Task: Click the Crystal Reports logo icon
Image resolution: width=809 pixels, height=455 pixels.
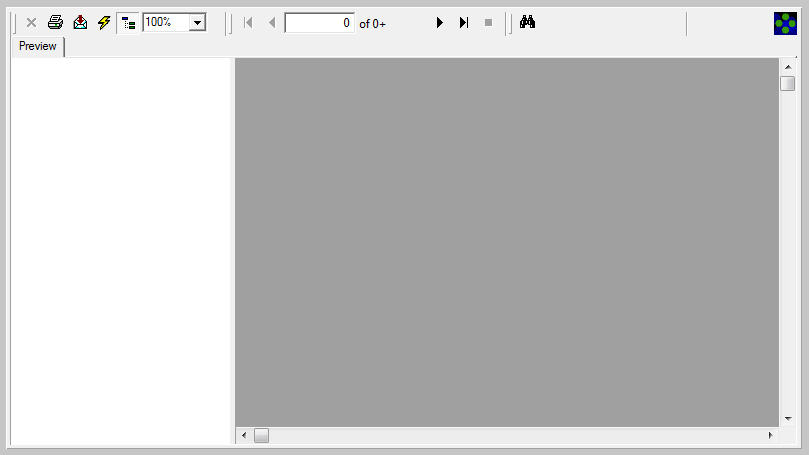Action: (785, 24)
